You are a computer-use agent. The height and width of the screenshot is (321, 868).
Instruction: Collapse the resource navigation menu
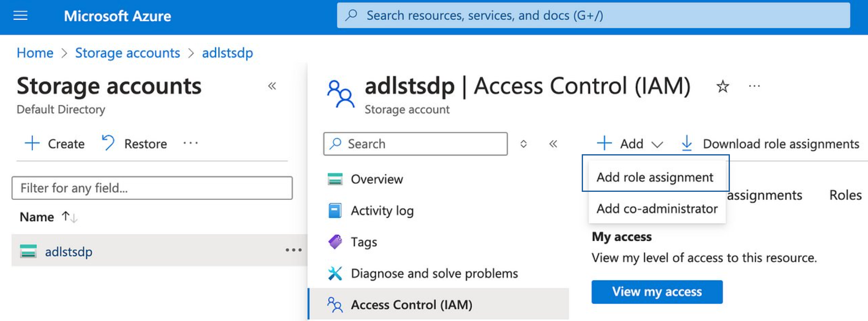click(x=553, y=144)
